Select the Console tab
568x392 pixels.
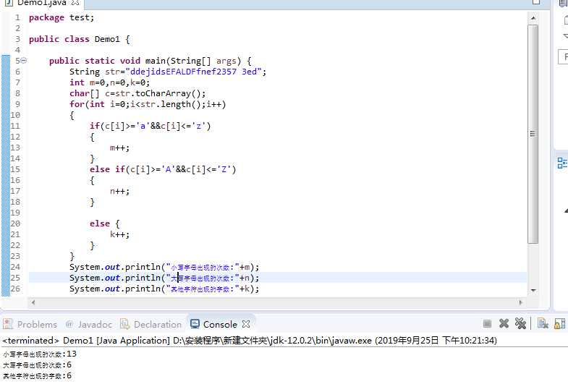coord(220,324)
